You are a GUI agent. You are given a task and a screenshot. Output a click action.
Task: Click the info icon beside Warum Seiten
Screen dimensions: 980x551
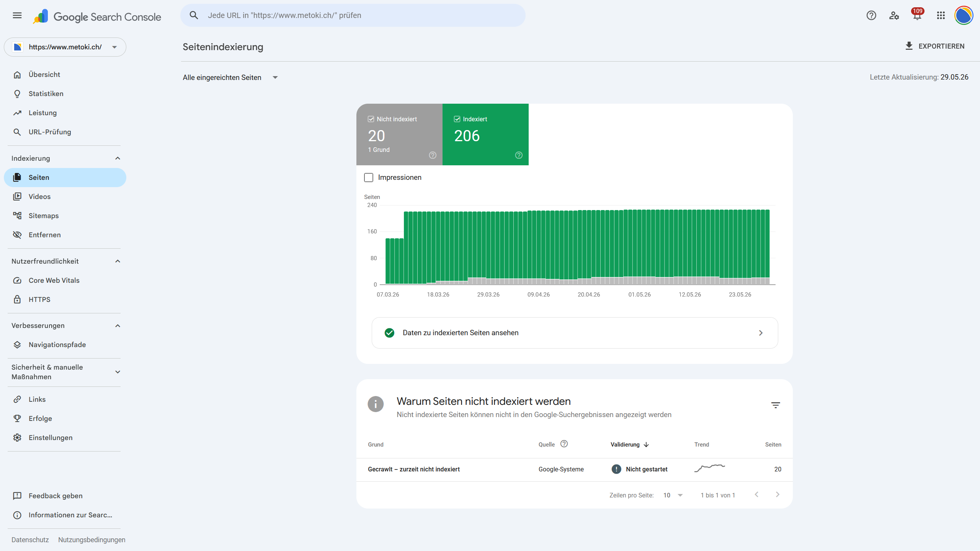coord(376,404)
